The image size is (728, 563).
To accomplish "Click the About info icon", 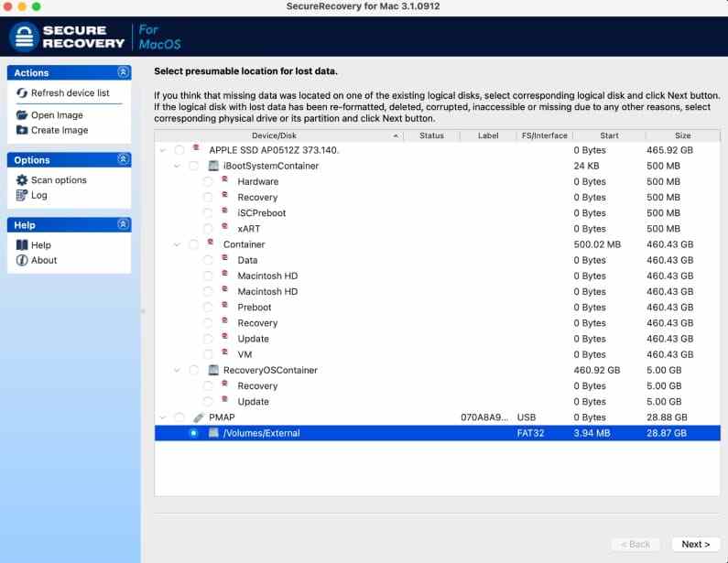I will pos(22,260).
